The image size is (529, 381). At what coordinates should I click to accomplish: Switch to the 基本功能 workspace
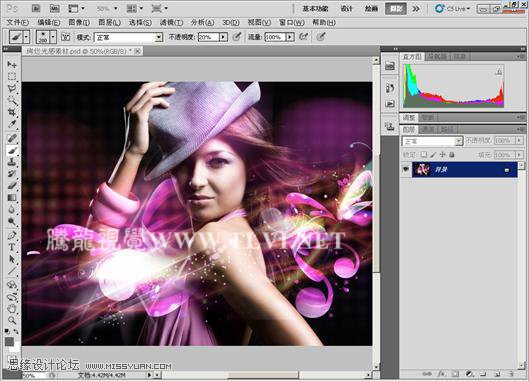[315, 9]
